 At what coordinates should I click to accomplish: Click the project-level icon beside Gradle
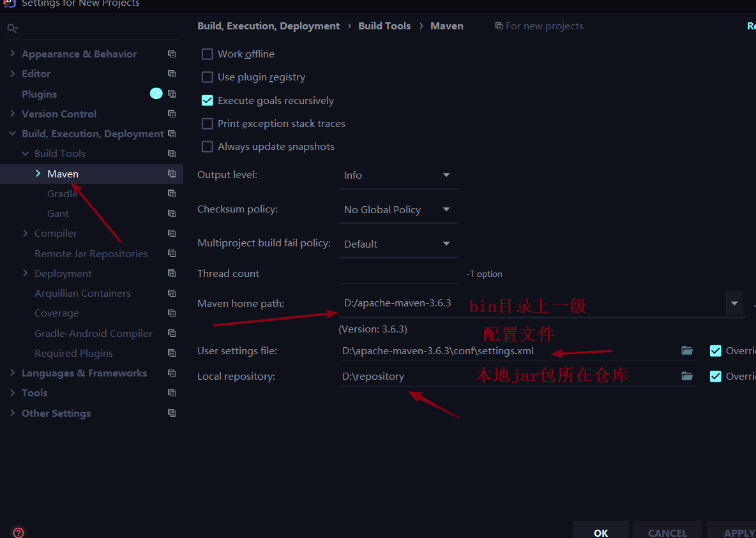(172, 193)
